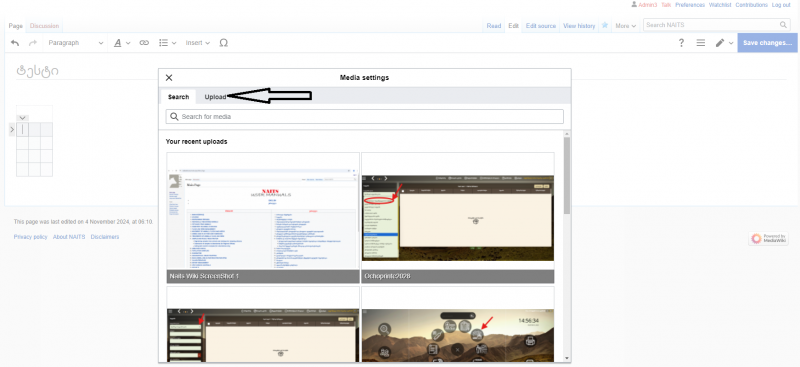800x367 pixels.
Task: Open the Contributions link
Action: click(x=751, y=5)
